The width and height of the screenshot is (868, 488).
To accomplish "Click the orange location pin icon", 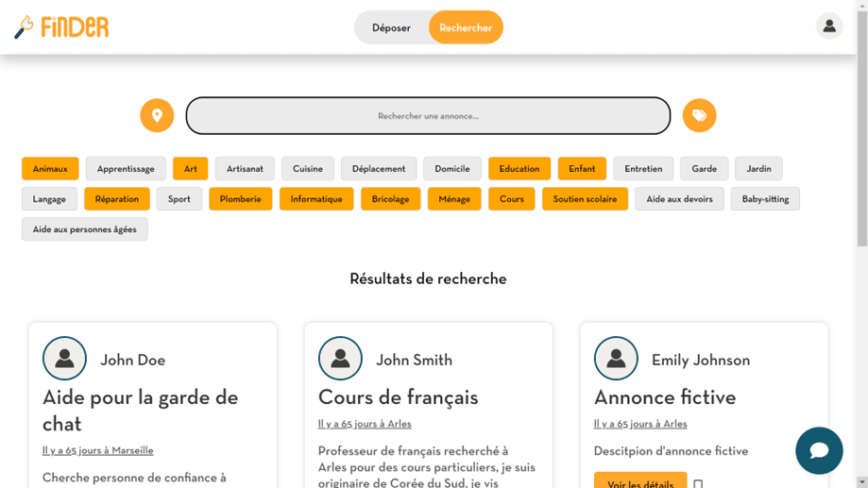I will tap(157, 115).
